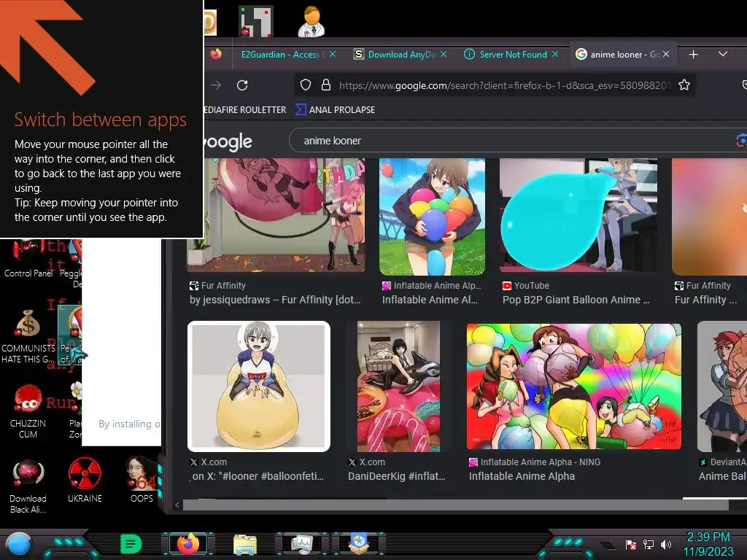Close the anime looner tab
The height and width of the screenshot is (560, 747).
point(666,54)
